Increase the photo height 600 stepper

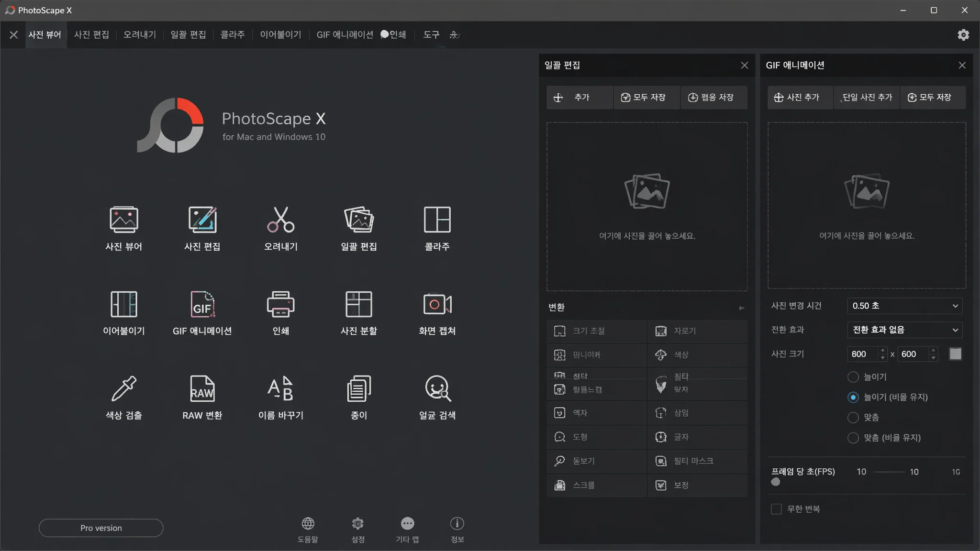[933, 351]
